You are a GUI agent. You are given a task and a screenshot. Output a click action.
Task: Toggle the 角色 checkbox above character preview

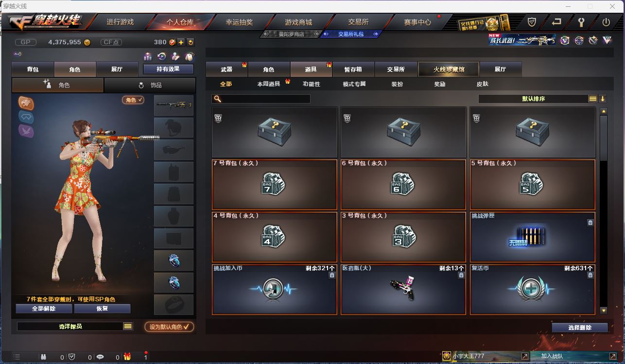[x=133, y=100]
